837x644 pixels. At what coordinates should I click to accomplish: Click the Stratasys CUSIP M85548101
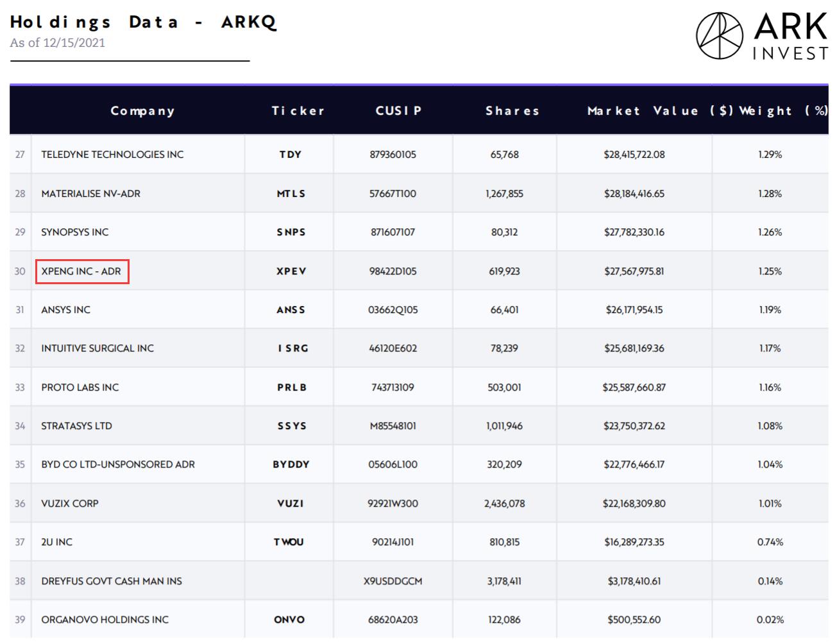[x=393, y=426]
